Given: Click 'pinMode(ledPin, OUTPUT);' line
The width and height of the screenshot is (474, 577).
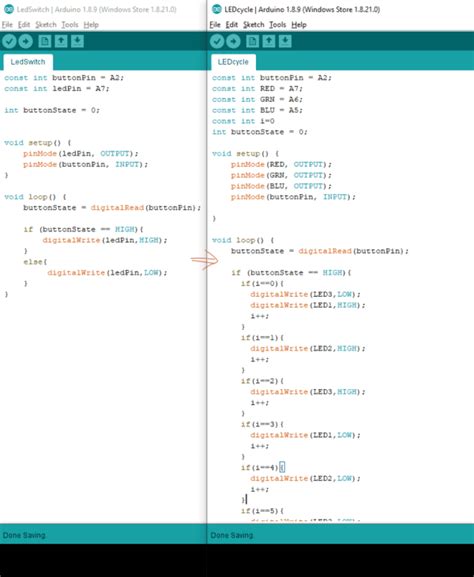Looking at the screenshot, I should click(81, 153).
